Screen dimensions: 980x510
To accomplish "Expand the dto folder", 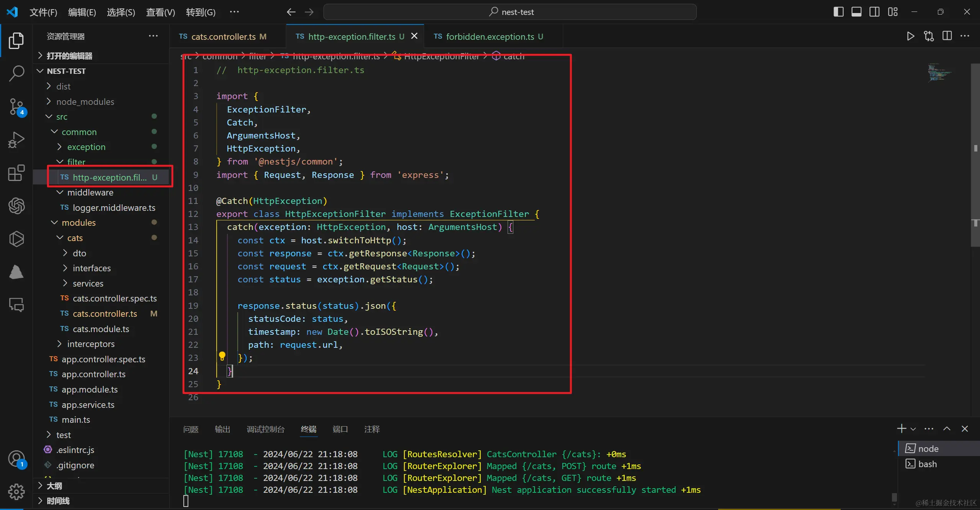I will point(101,253).
